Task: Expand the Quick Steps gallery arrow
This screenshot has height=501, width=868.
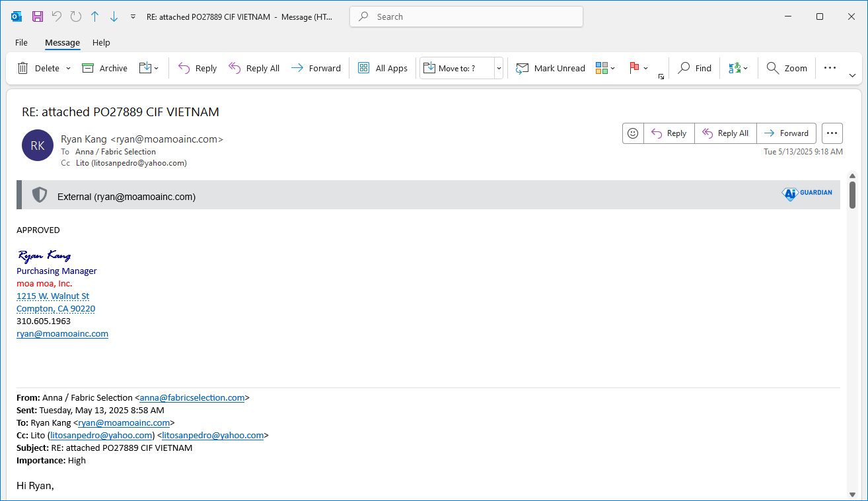Action: coord(499,68)
